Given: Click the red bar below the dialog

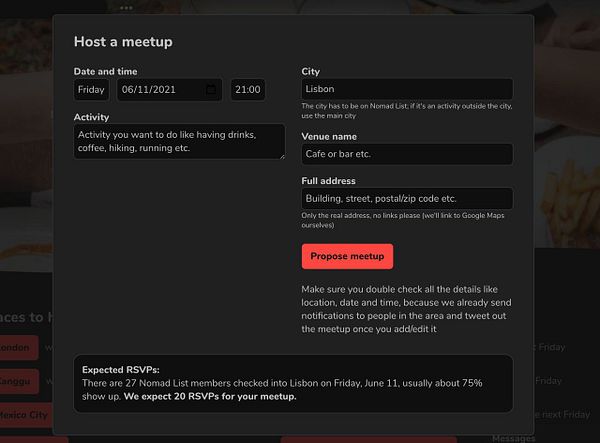Looking at the screenshot, I should 368,440.
